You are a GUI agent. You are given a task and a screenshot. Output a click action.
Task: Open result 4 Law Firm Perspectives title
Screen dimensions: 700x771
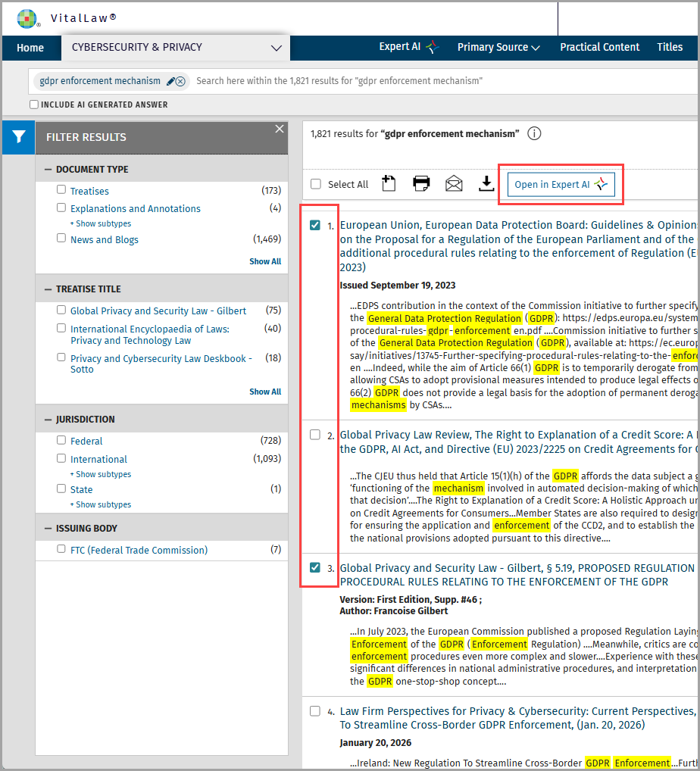click(518, 718)
